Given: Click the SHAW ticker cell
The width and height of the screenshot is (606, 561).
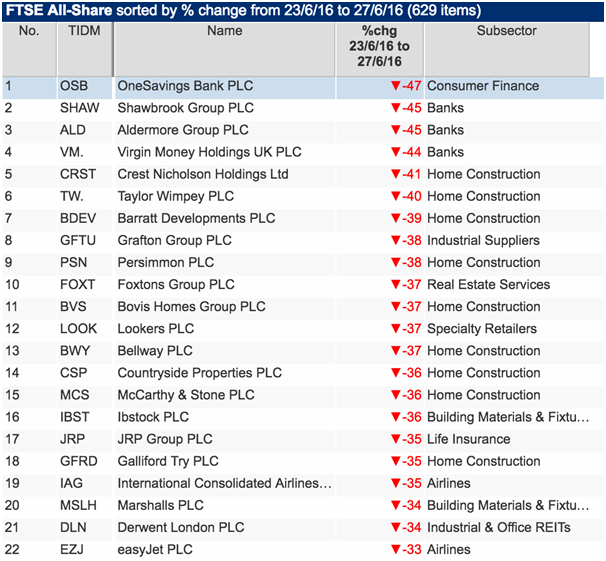Looking at the screenshot, I should pos(80,108).
